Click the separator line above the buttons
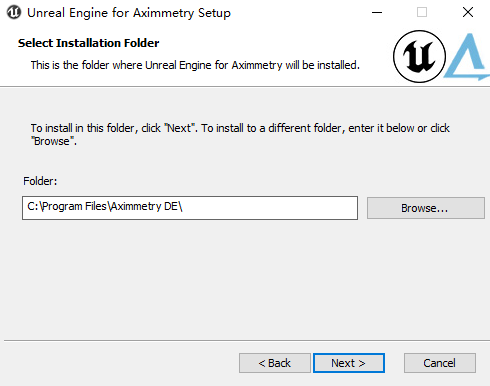Viewport: 490px width, 386px height. pos(247,340)
